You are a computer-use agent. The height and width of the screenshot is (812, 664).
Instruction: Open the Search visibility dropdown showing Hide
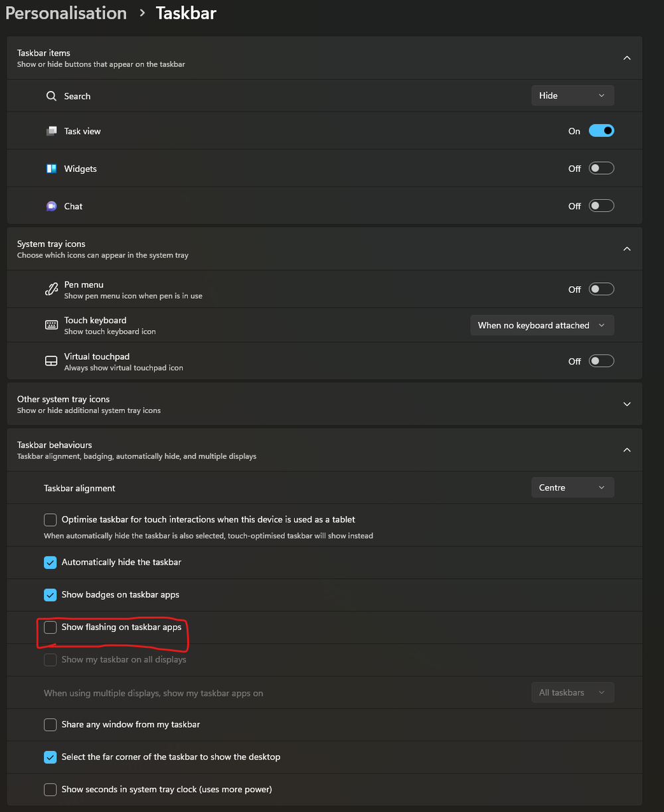click(x=572, y=95)
